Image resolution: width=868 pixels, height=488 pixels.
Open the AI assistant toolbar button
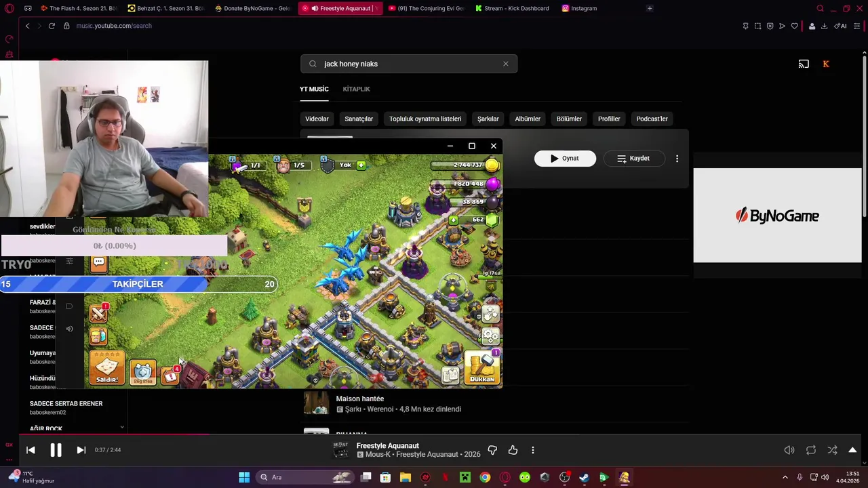point(840,26)
